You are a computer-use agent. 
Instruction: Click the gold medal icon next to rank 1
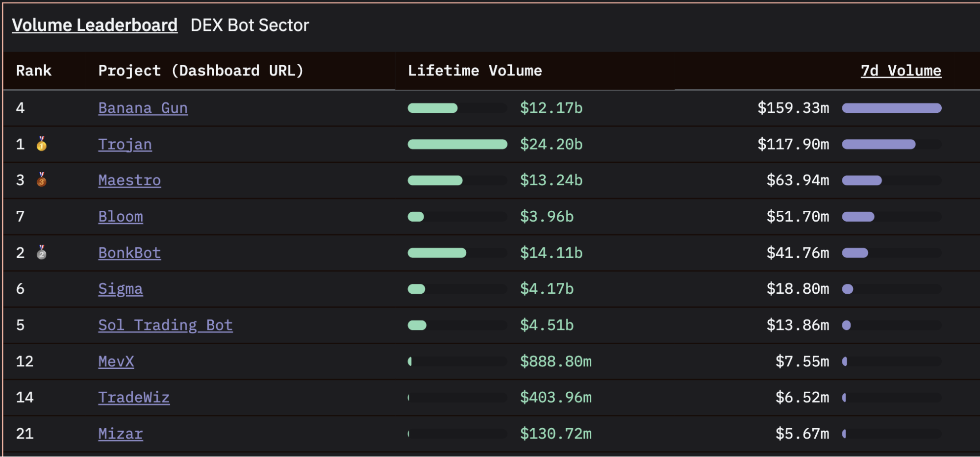(42, 144)
